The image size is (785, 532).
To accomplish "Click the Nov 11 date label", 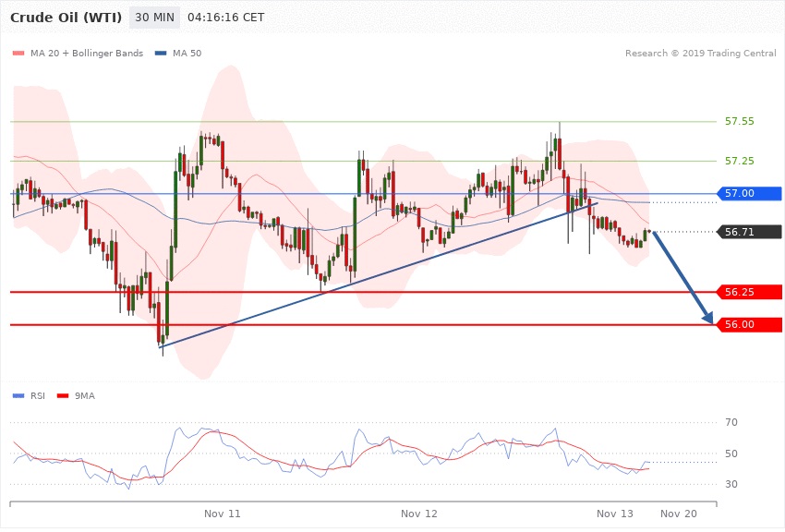I will pyautogui.click(x=223, y=513).
